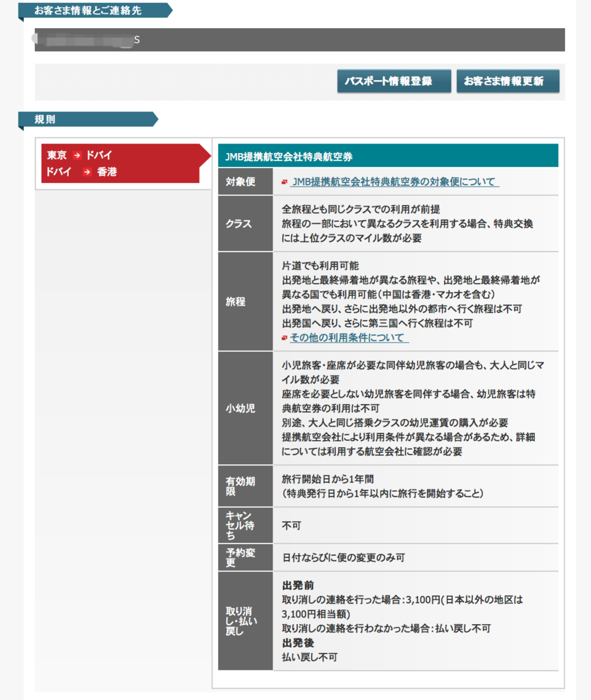Click the JMB提携航空会社特典航空券 table title
Image resolution: width=591 pixels, height=700 pixels.
[x=388, y=156]
